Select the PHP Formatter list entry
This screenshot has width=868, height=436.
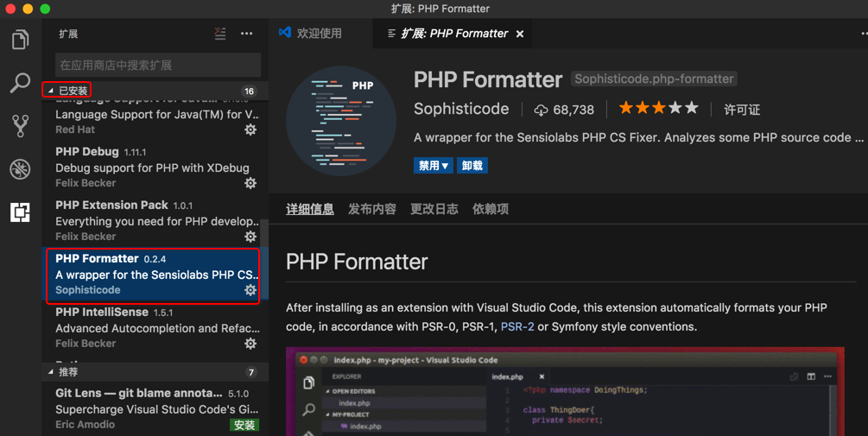coord(153,275)
